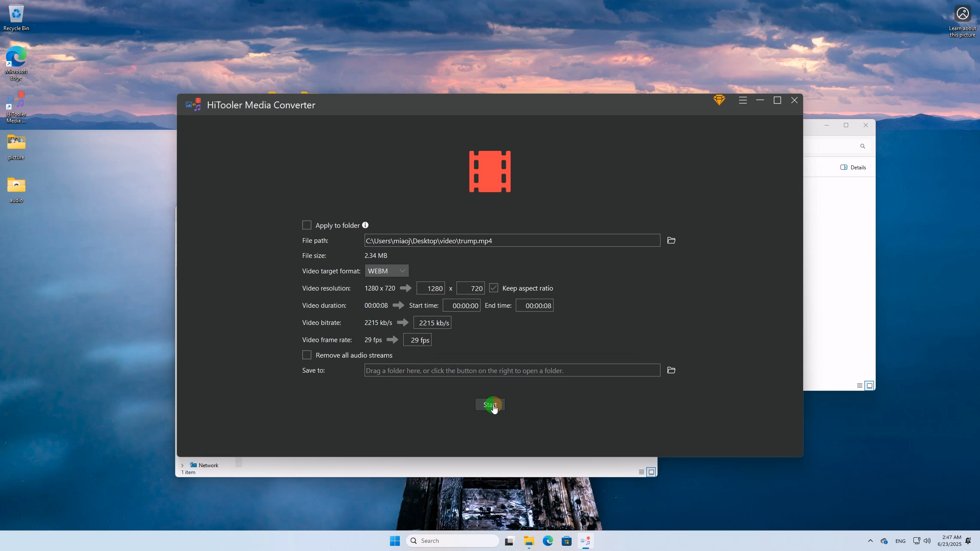Open the Recycle Bin

point(16,13)
